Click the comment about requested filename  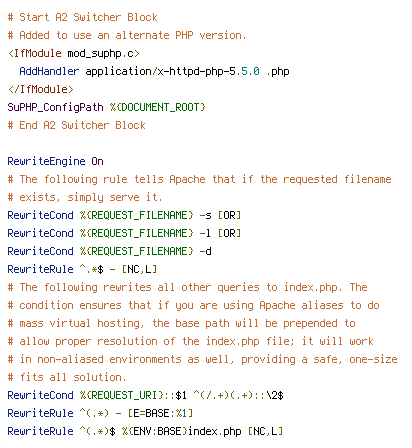pyautogui.click(x=199, y=179)
